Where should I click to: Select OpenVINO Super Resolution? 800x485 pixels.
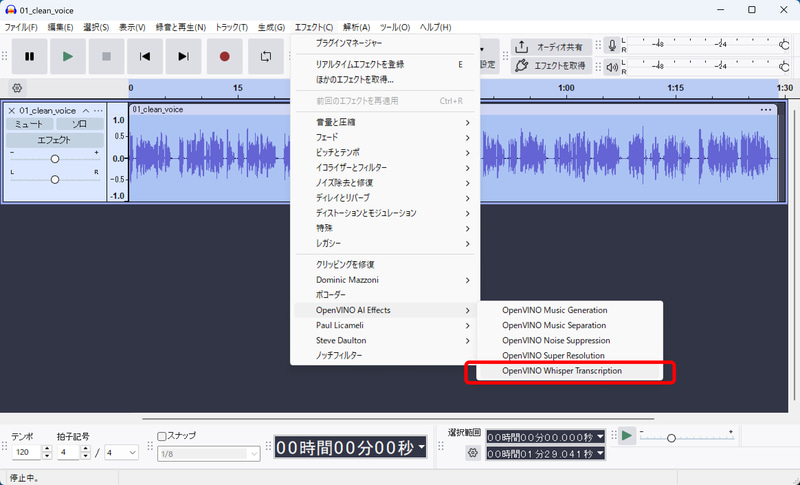tap(569, 355)
